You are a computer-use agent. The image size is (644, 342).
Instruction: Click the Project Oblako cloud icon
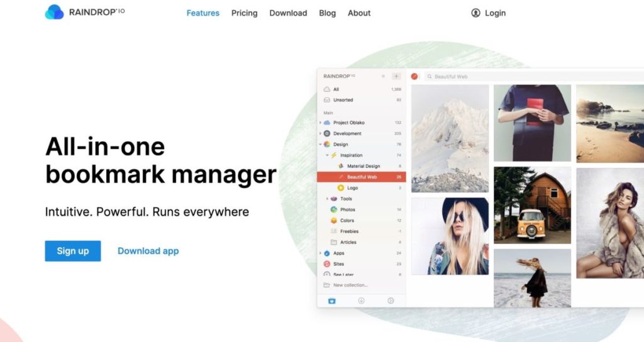pos(327,123)
